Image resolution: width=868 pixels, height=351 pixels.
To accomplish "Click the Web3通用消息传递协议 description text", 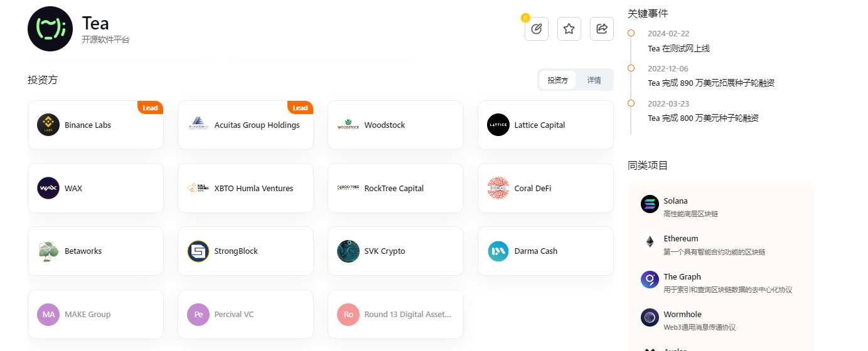I will tap(699, 327).
